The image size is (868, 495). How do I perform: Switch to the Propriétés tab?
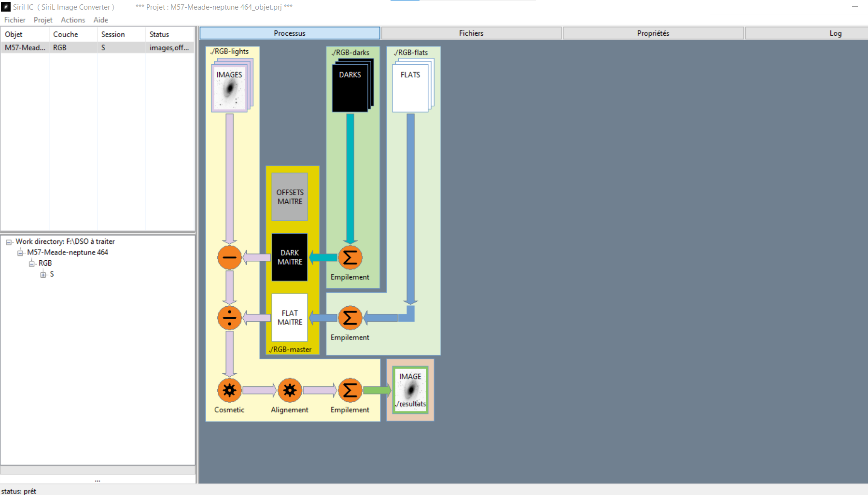[653, 33]
